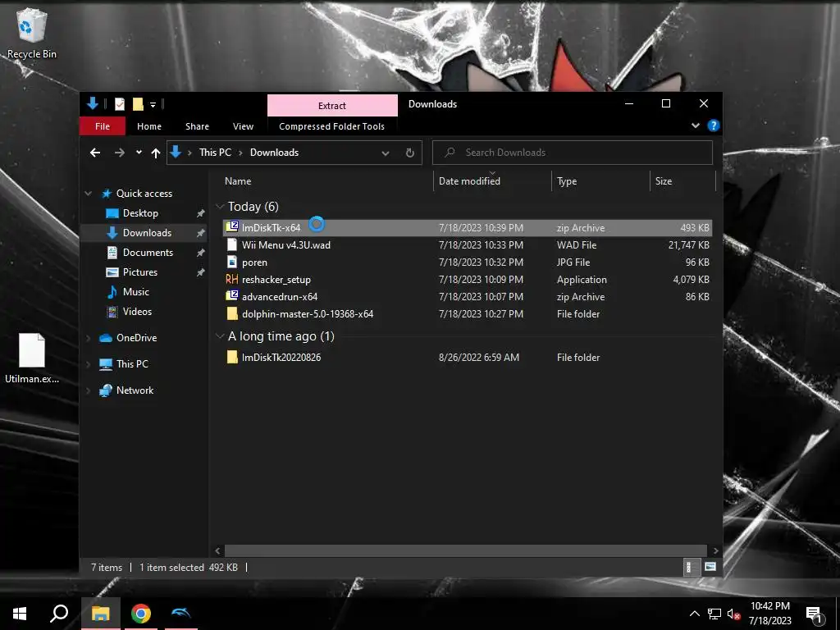Screen dimensions: 840x630
Task: Collapse the Today (6) group
Action: tap(220, 207)
